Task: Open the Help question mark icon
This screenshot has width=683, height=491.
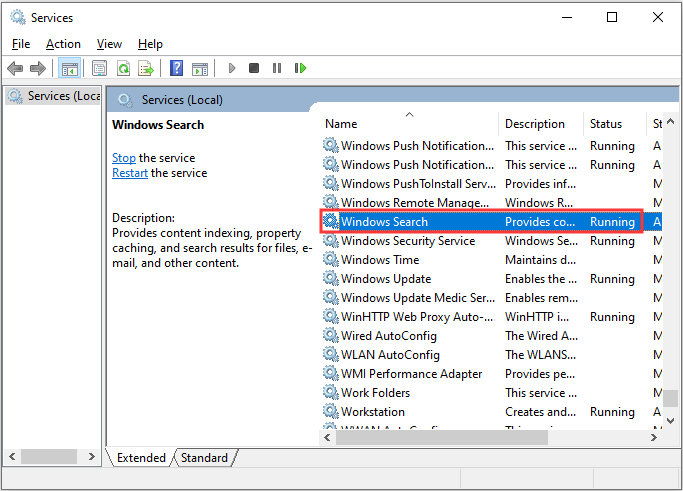Action: (176, 68)
